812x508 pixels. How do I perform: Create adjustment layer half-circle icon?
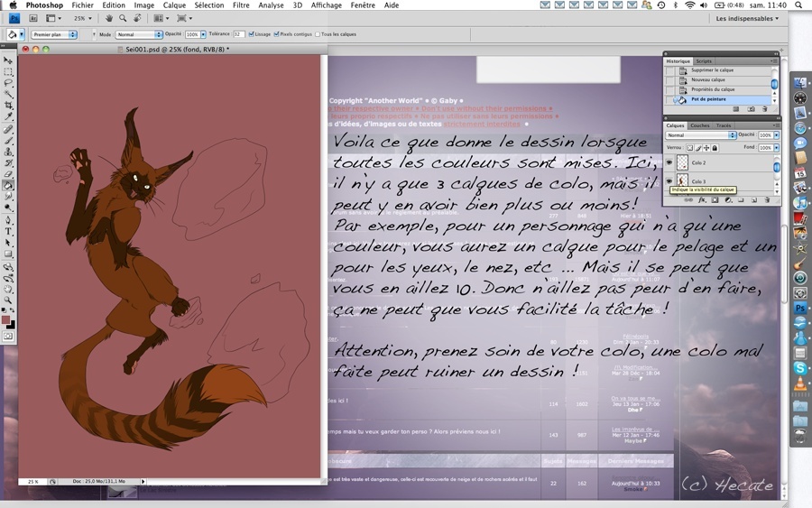pos(727,200)
